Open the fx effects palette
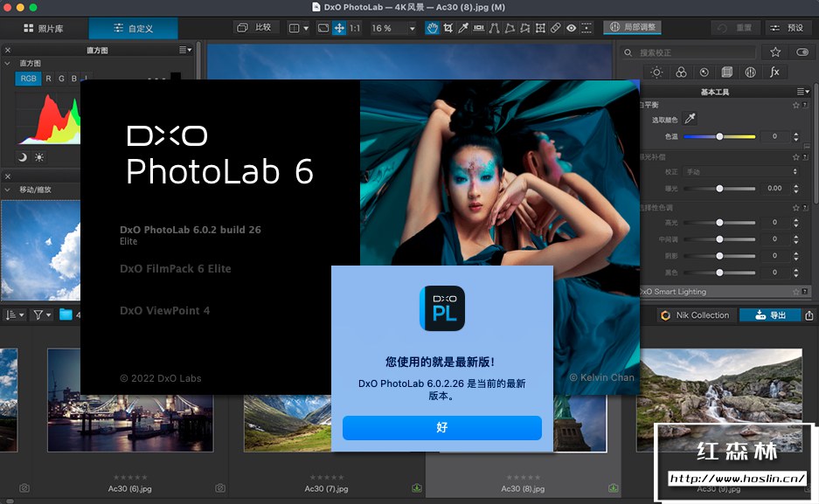The height and width of the screenshot is (504, 819). point(774,72)
